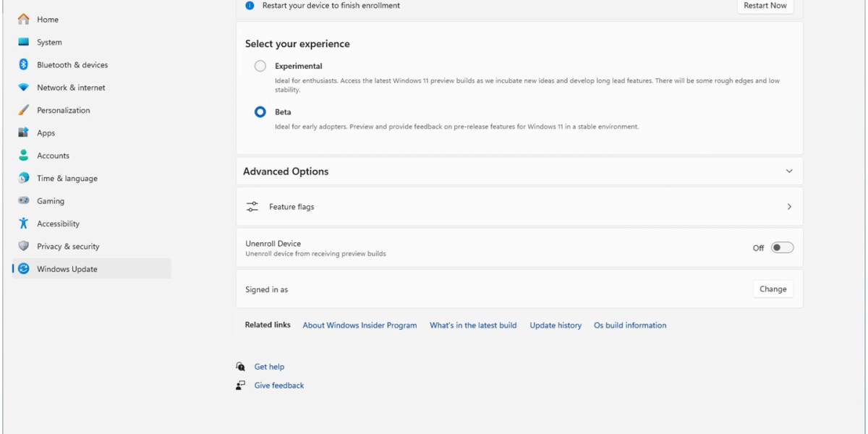Click the Select your experience heading
Screen dimensions: 868x434
click(297, 44)
